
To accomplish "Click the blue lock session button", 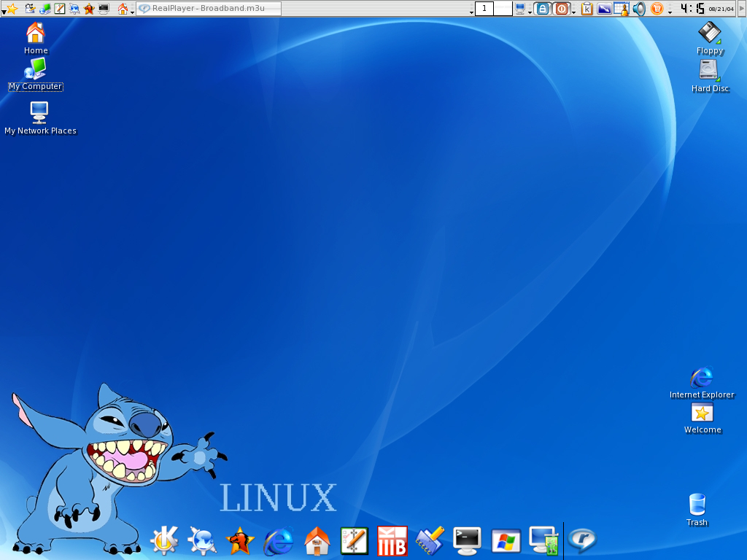I will coord(543,8).
